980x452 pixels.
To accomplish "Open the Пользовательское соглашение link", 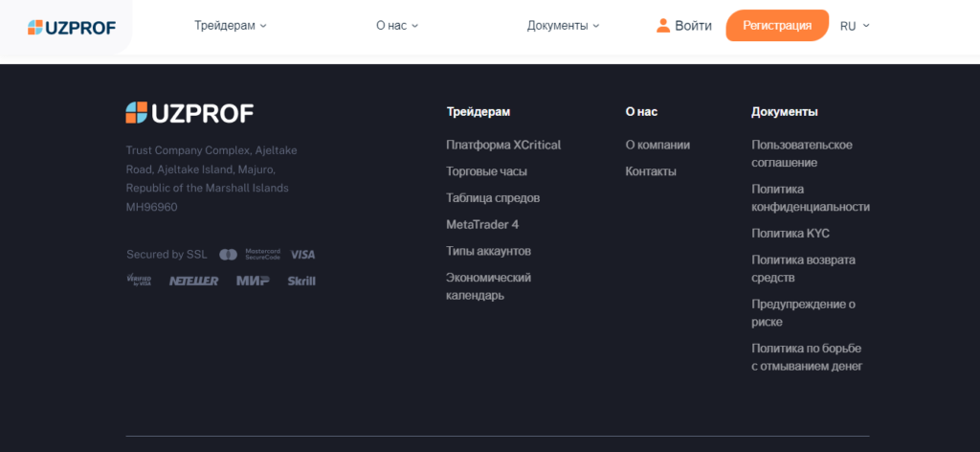I will point(802,154).
